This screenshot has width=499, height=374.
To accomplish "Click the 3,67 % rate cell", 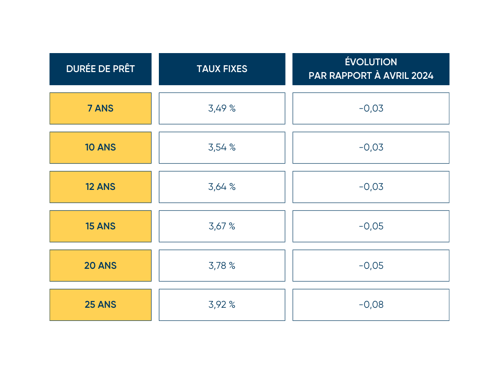I will [x=222, y=226].
